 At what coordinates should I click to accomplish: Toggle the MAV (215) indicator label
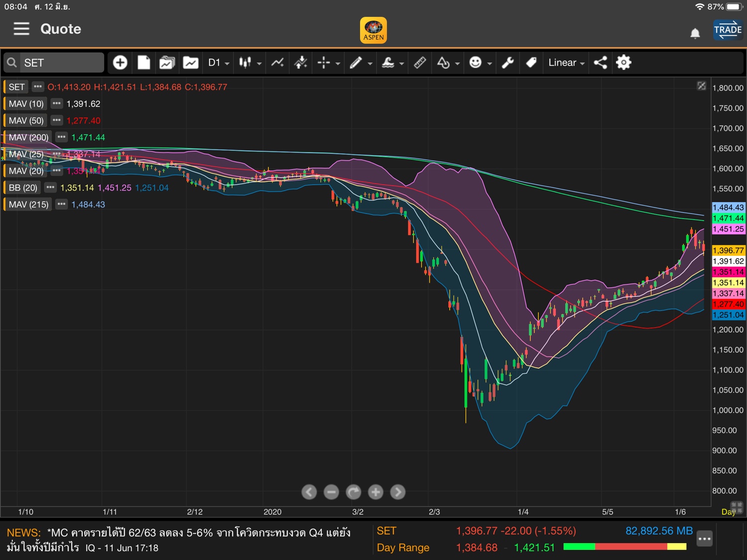[x=28, y=205]
